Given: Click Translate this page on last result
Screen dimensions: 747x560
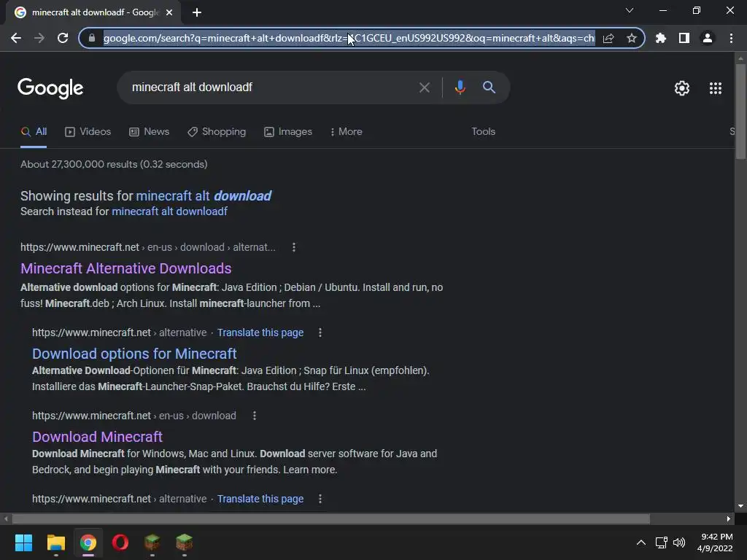Looking at the screenshot, I should pos(260,499).
